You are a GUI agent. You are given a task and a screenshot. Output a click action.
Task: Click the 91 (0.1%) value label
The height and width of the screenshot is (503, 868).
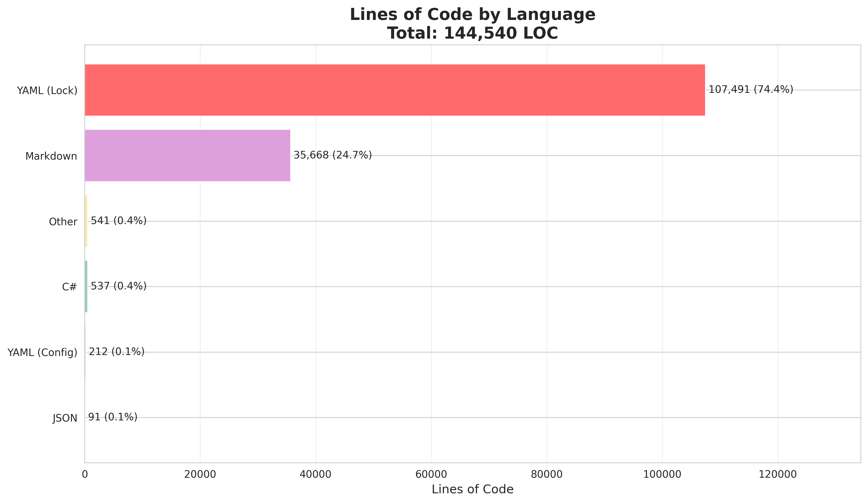coord(113,417)
